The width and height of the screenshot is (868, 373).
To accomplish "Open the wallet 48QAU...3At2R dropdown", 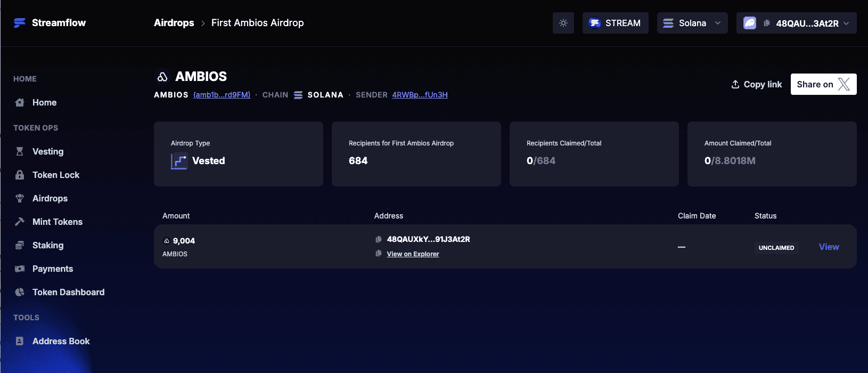I will pyautogui.click(x=796, y=23).
